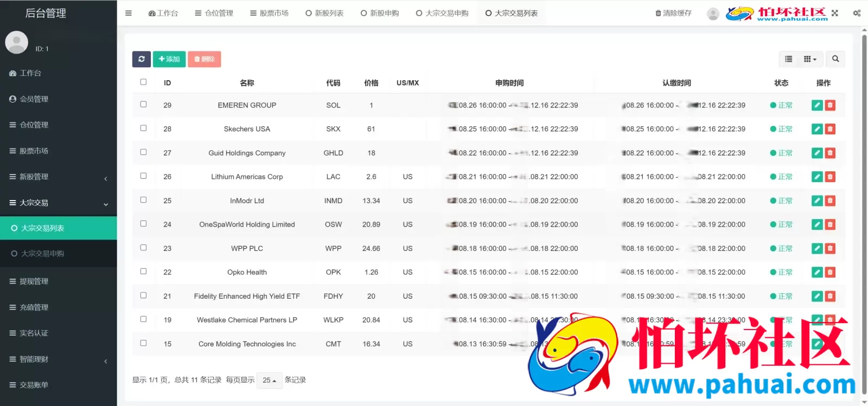
Task: Click the user avatar in top bar
Action: (x=713, y=14)
